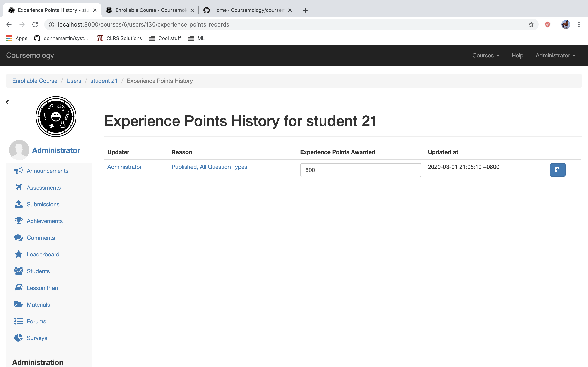Collapse the sidebar with the back chevron

coord(7,102)
